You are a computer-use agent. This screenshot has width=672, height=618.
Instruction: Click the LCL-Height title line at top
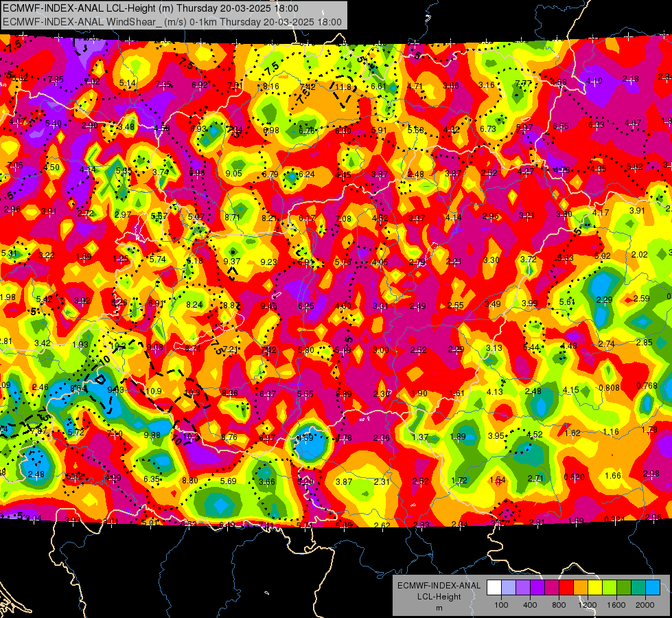pyautogui.click(x=150, y=8)
